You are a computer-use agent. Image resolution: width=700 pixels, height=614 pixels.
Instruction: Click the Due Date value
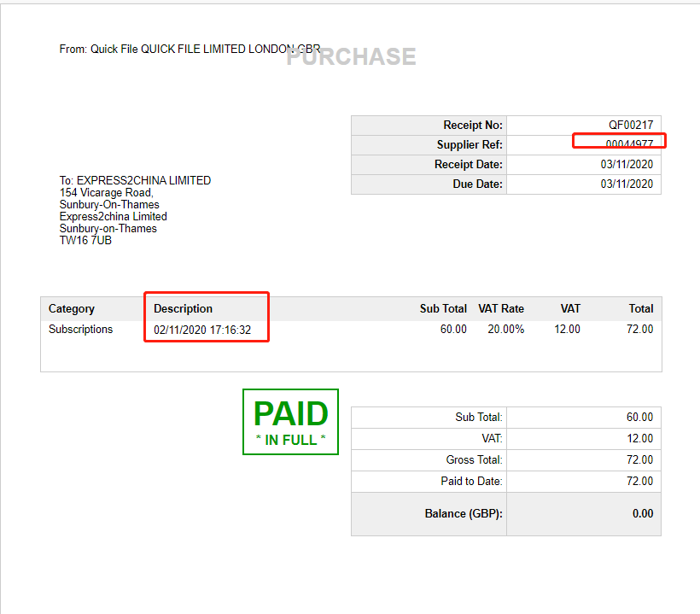pos(627,184)
